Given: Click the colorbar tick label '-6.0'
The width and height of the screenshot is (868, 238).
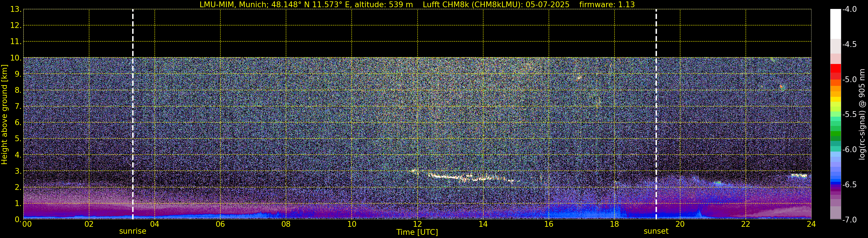Looking at the screenshot, I should click(x=850, y=150).
